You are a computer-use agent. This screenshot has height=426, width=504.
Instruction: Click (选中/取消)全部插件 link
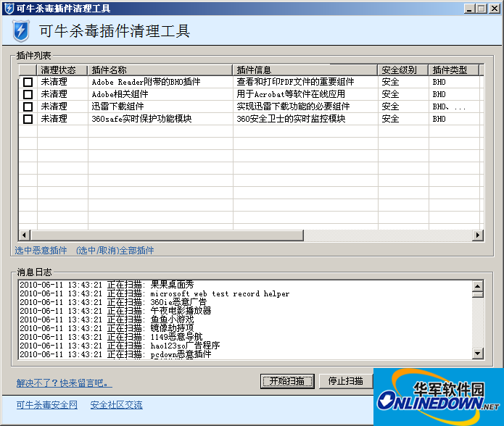pyautogui.click(x=115, y=251)
